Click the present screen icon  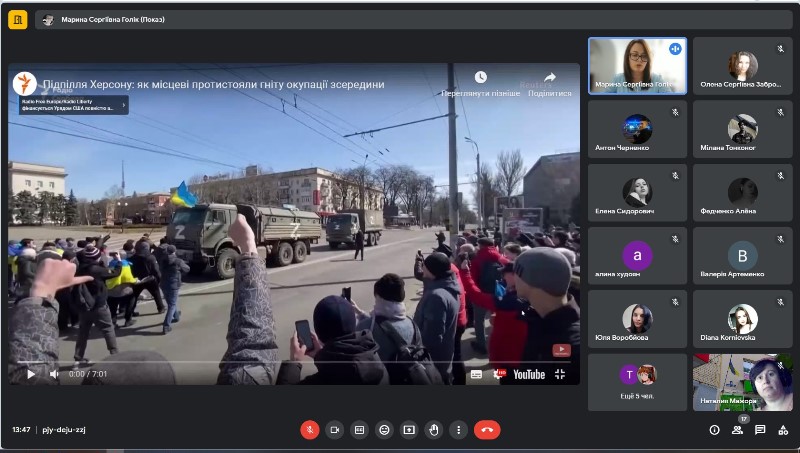(409, 430)
